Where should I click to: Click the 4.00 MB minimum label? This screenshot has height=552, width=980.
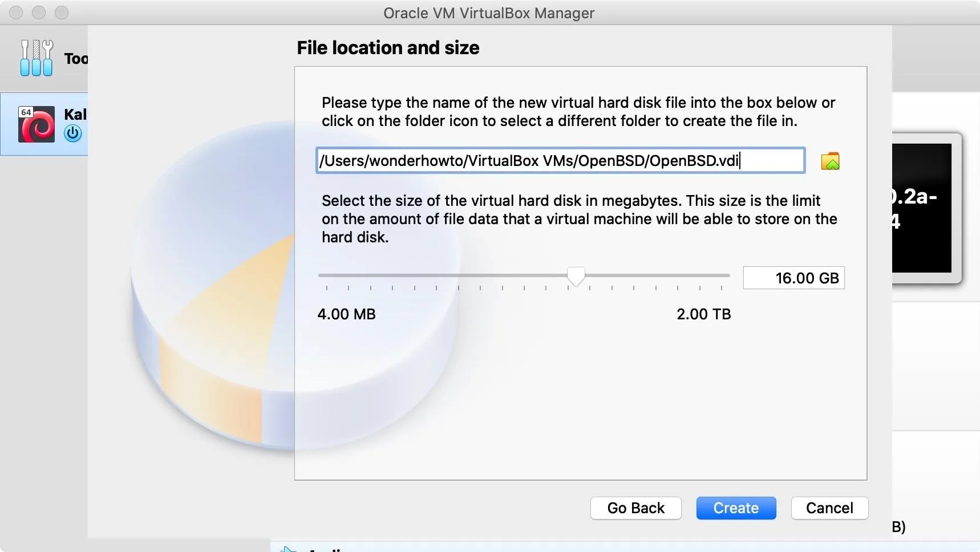(346, 314)
